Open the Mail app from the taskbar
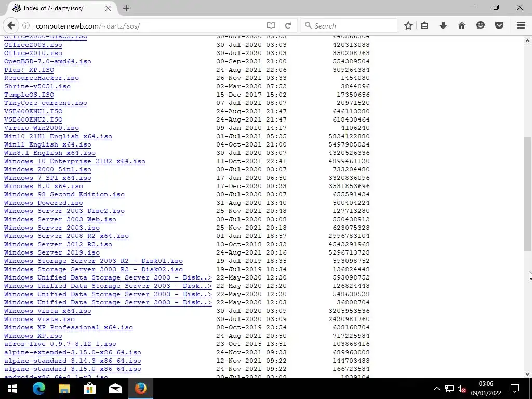 (115, 389)
